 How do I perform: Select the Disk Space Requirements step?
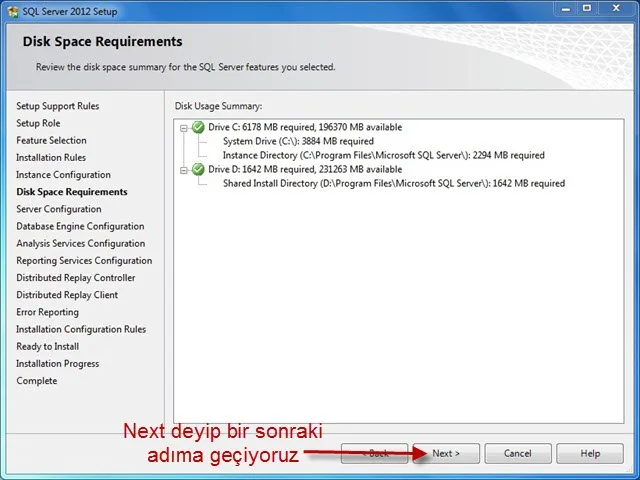pos(72,192)
